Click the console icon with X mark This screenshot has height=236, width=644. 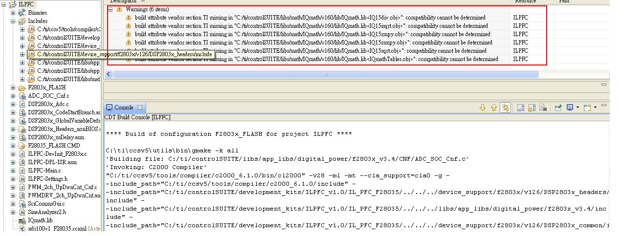(x=543, y=107)
